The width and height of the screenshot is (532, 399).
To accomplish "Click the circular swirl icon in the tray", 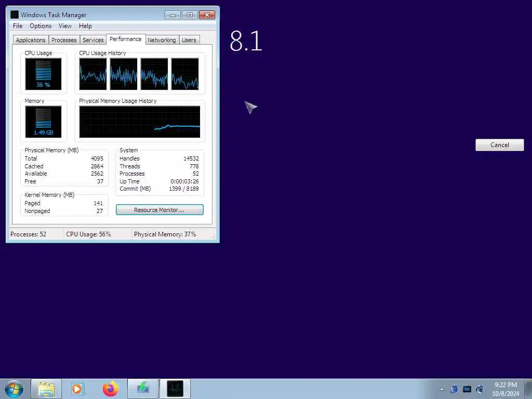I will point(480,389).
